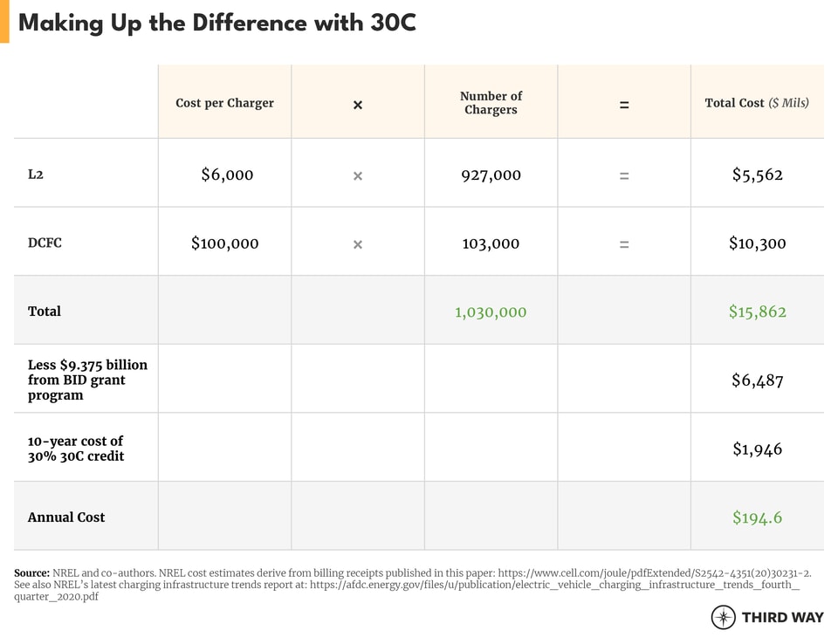
Task: Click the gray multiplication sign in the L2 row
Action: pyautogui.click(x=358, y=176)
